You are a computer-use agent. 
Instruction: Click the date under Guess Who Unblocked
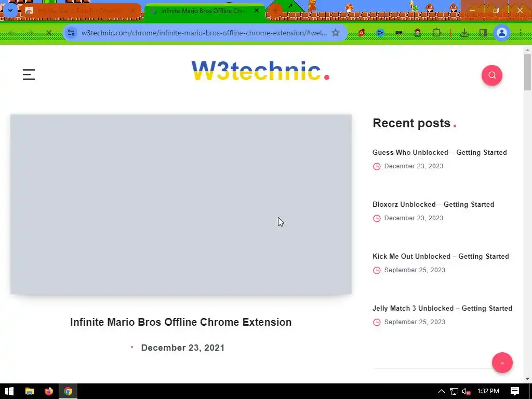pos(414,166)
